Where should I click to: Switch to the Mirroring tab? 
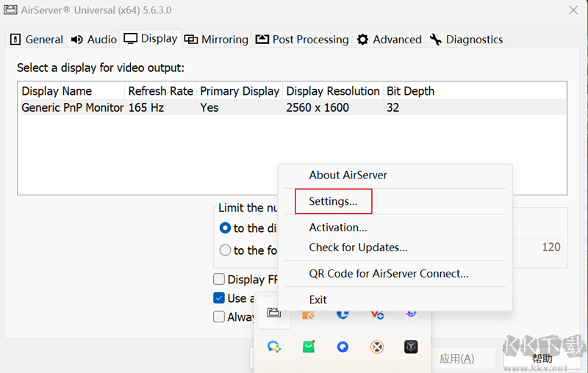(x=216, y=40)
